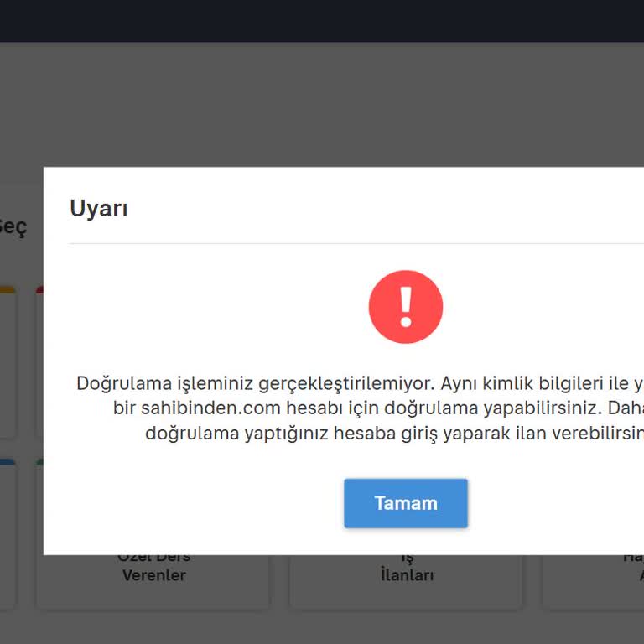Click the warning text starting 'Doğrulama işleminiz gerçekleştirilemiyor'

click(360, 408)
